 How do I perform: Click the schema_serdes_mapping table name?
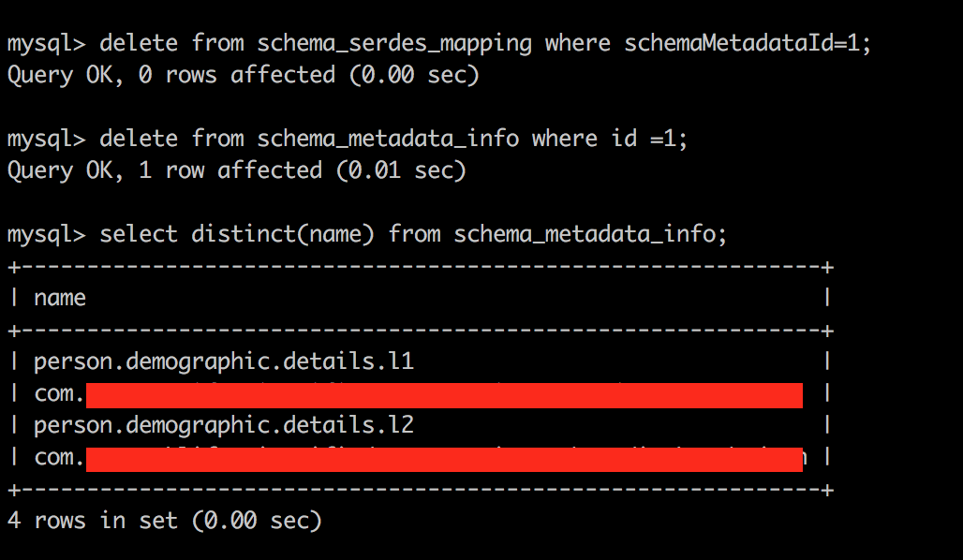(x=394, y=43)
